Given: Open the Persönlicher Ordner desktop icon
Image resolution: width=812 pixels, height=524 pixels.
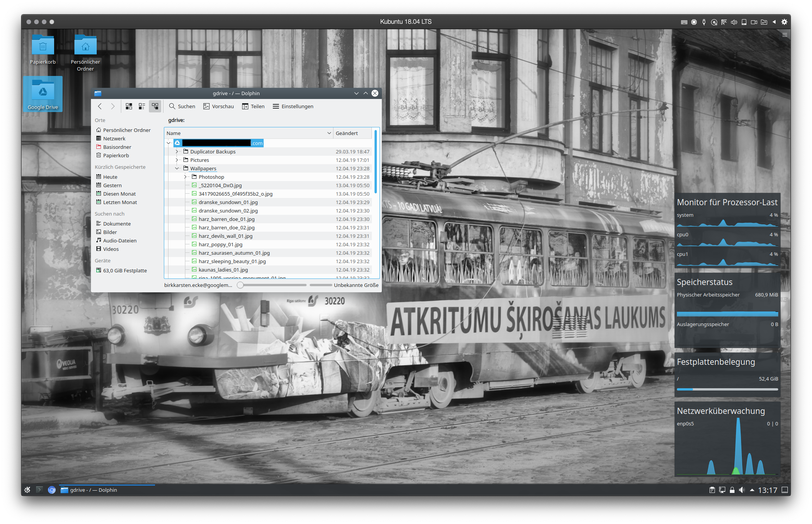Looking at the screenshot, I should click(85, 53).
